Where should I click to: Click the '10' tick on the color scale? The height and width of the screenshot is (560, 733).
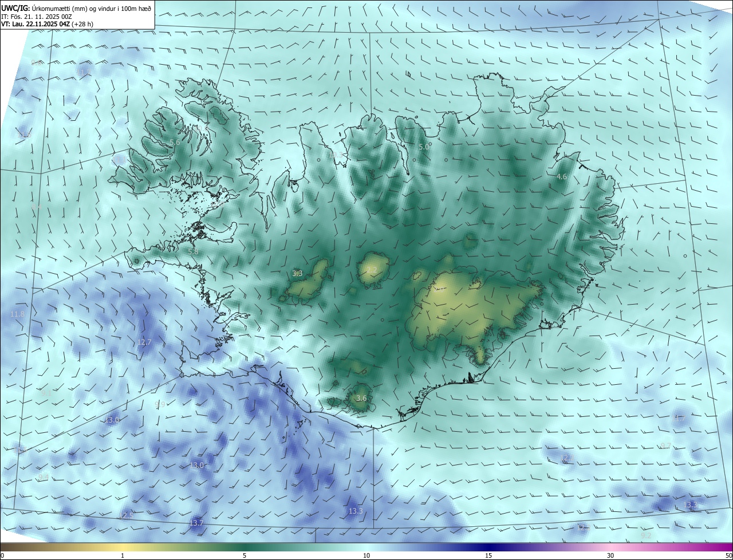(366, 555)
